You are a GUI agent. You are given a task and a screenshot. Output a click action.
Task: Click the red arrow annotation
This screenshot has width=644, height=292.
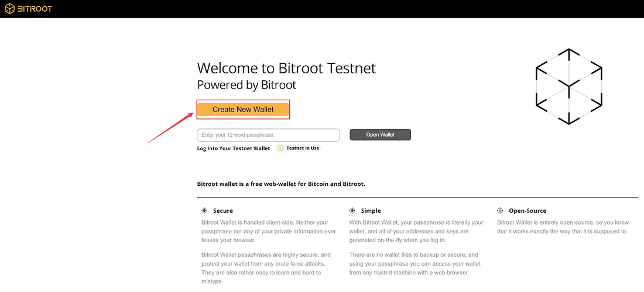click(x=171, y=128)
